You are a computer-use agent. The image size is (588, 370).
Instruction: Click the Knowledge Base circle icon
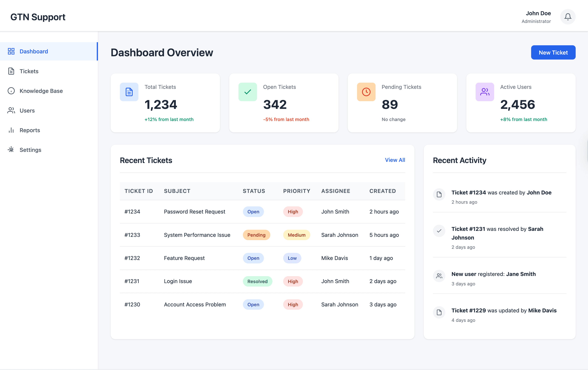point(11,91)
